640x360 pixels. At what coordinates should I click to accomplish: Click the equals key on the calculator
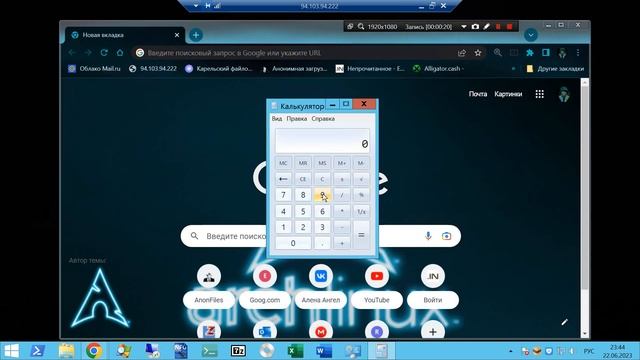(x=361, y=235)
